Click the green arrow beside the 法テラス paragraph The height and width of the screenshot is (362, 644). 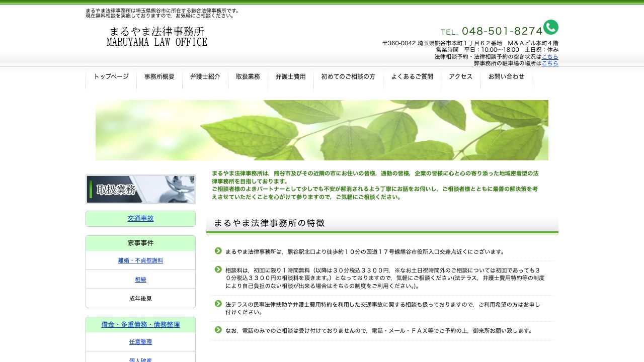218,303
